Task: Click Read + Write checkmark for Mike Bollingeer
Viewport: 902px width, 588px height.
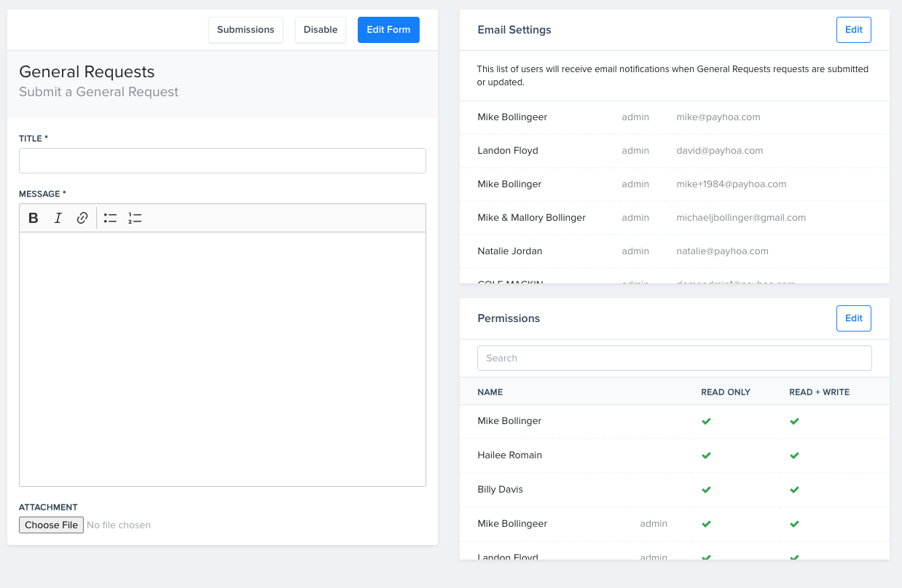Action: click(x=794, y=524)
